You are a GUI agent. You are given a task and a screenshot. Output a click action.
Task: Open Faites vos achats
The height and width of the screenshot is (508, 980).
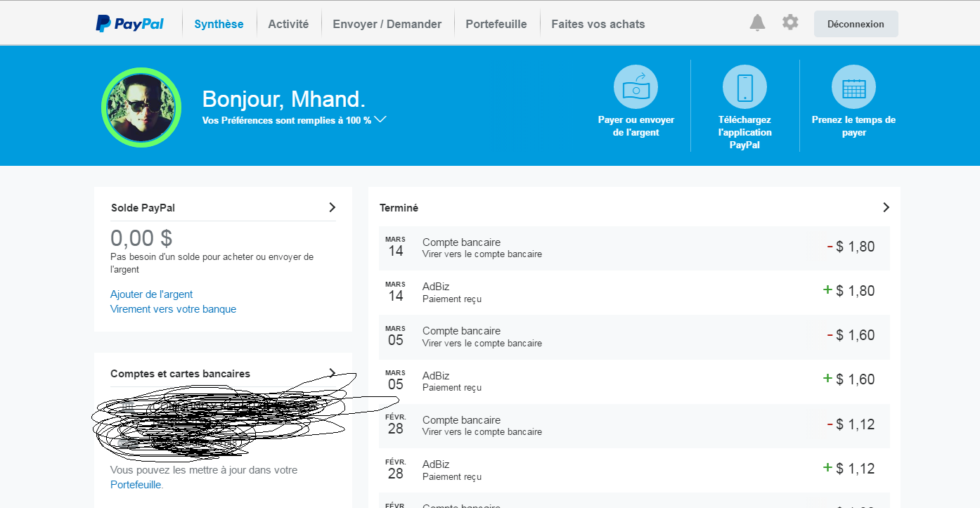[598, 24]
